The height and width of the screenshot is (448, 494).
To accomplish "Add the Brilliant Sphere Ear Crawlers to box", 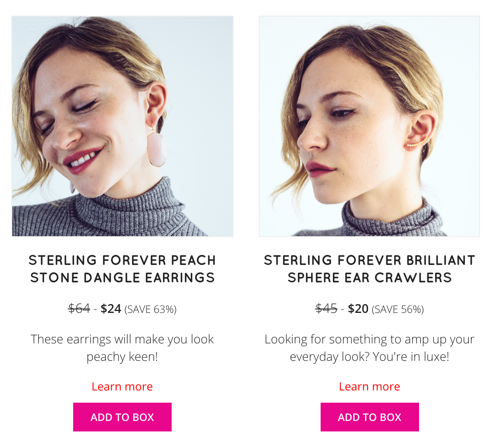I will pos(369,417).
